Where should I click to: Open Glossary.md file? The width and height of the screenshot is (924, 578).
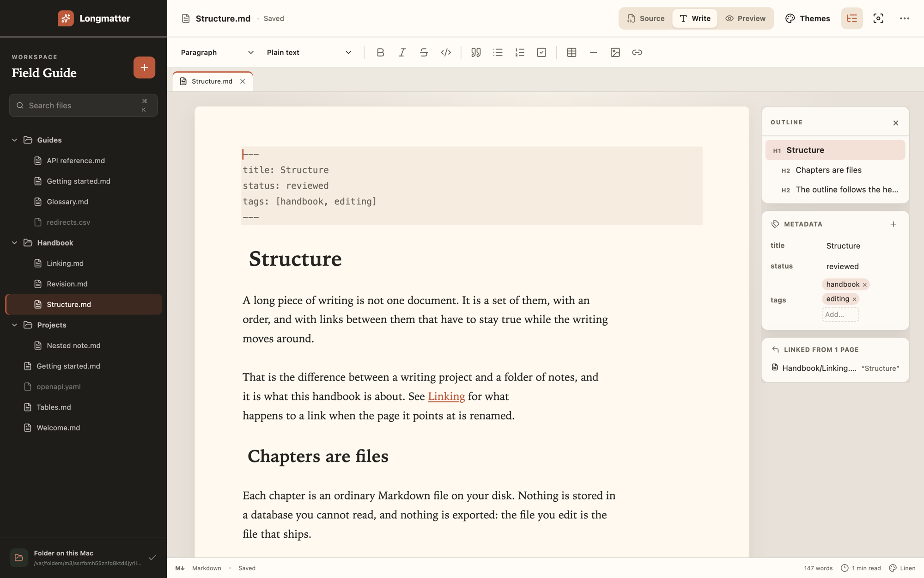[x=83, y=202]
